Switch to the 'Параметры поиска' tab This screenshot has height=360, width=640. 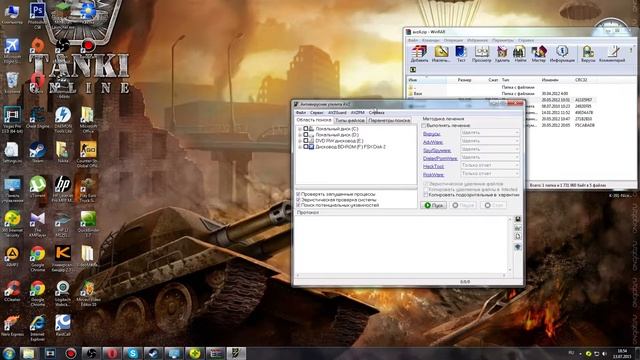389,120
